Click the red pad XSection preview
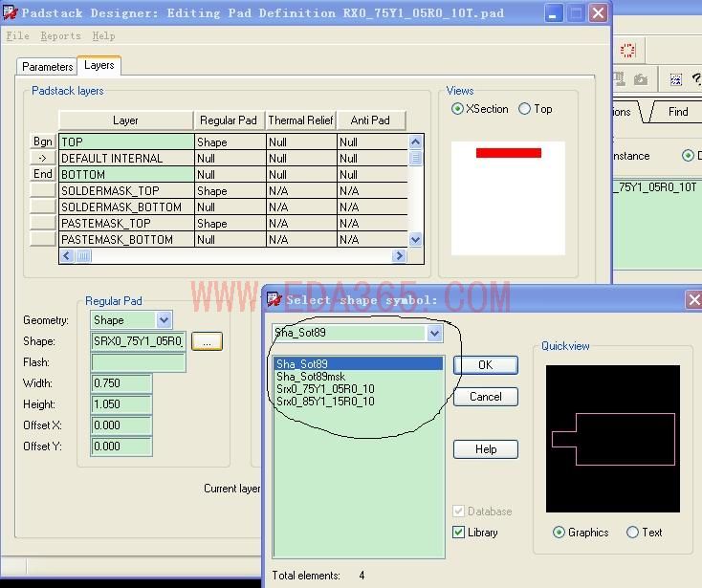 [x=509, y=153]
